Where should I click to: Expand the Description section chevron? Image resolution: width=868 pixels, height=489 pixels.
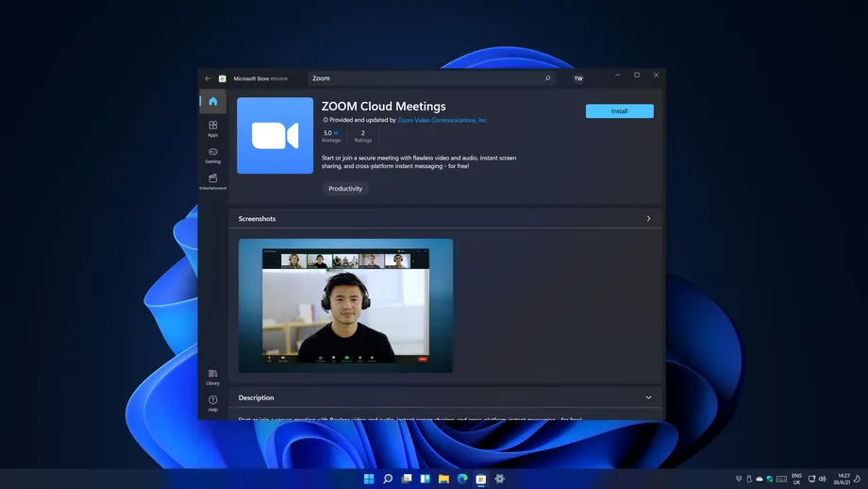point(648,397)
